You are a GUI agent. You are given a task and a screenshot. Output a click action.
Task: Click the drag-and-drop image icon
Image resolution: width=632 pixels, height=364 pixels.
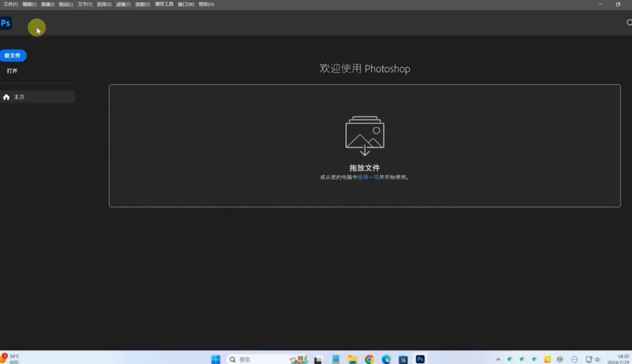365,136
